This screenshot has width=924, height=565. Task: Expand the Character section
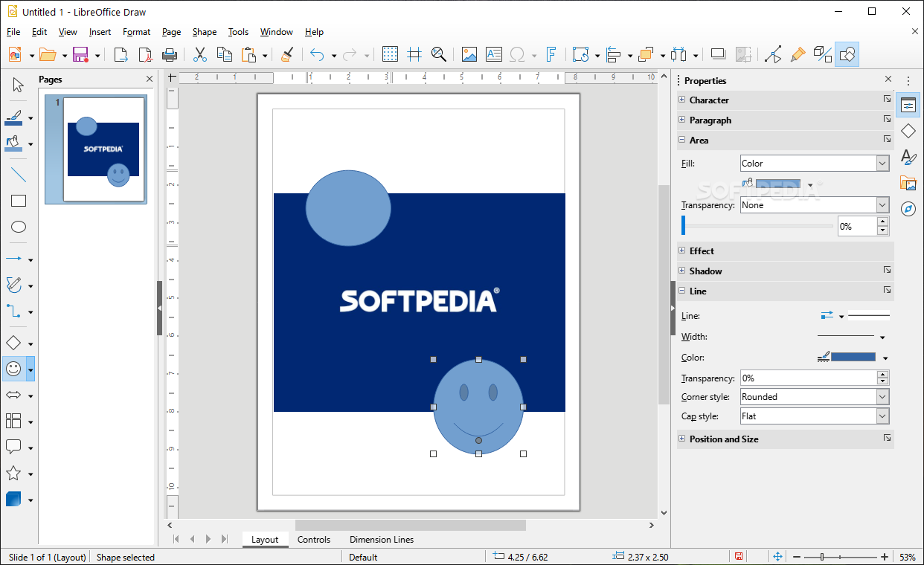681,100
